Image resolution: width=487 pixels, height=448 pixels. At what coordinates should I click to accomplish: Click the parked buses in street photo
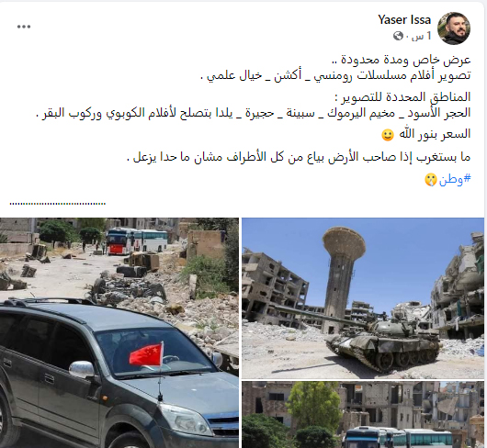137,241
